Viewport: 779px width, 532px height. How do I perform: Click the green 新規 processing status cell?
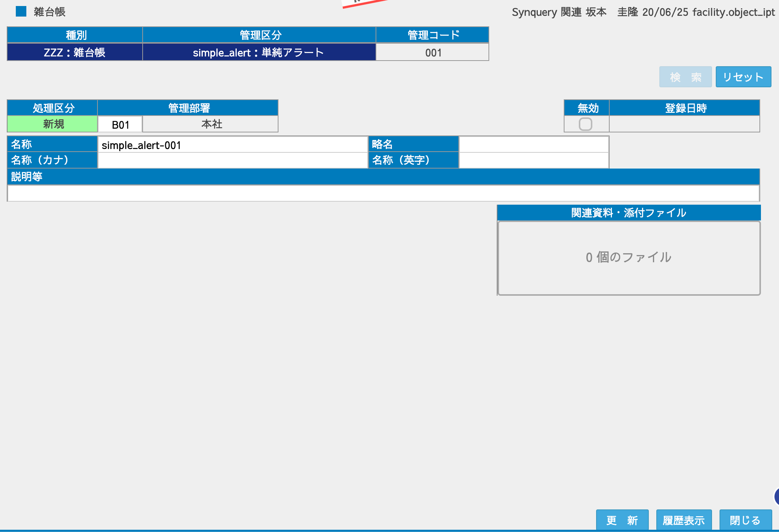(x=53, y=124)
